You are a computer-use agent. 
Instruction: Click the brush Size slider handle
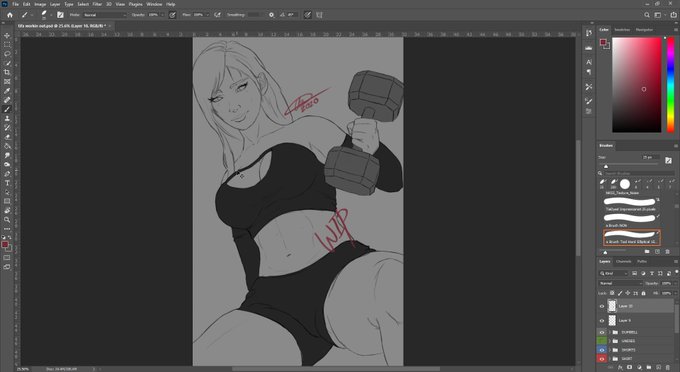606,166
